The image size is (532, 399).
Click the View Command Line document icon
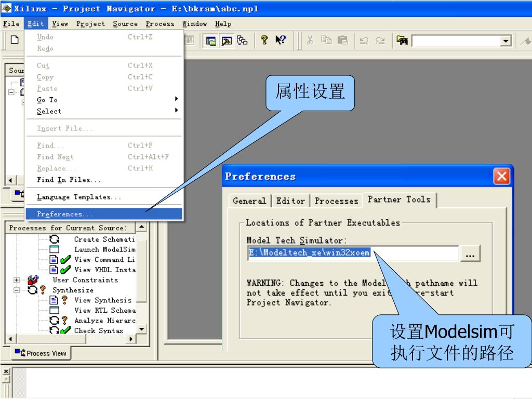[x=54, y=260]
